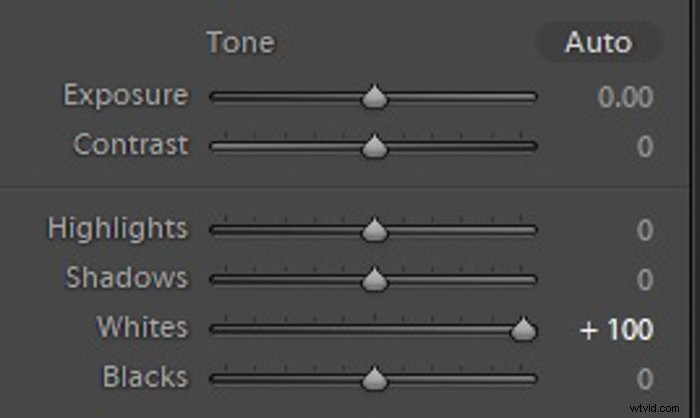
Task: Click the Exposure label
Action: tap(125, 96)
